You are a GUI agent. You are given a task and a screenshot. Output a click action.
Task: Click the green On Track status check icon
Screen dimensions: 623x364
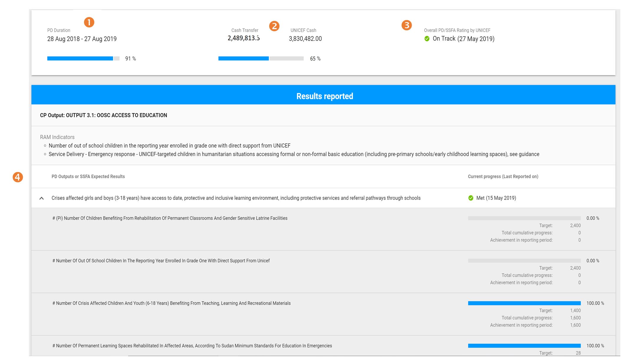click(x=427, y=39)
